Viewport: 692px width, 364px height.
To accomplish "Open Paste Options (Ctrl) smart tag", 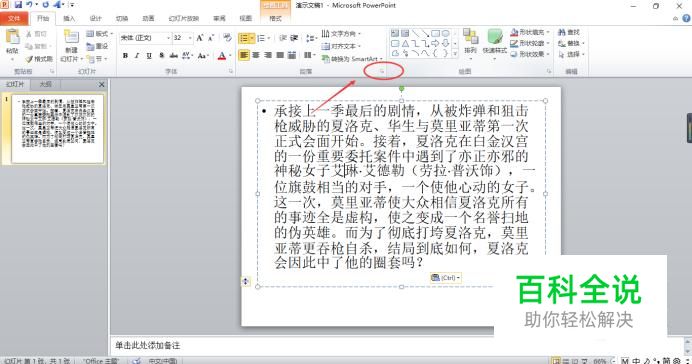I will pyautogui.click(x=446, y=278).
